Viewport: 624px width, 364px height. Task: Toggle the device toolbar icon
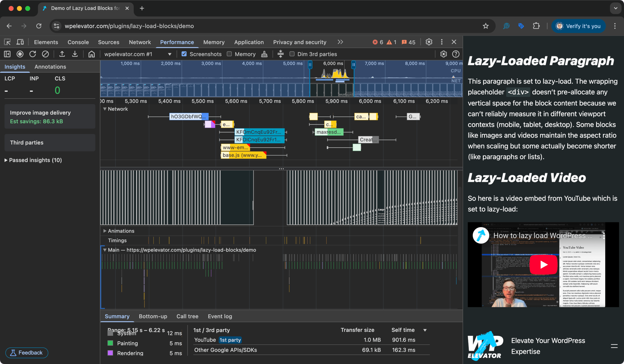tap(20, 42)
